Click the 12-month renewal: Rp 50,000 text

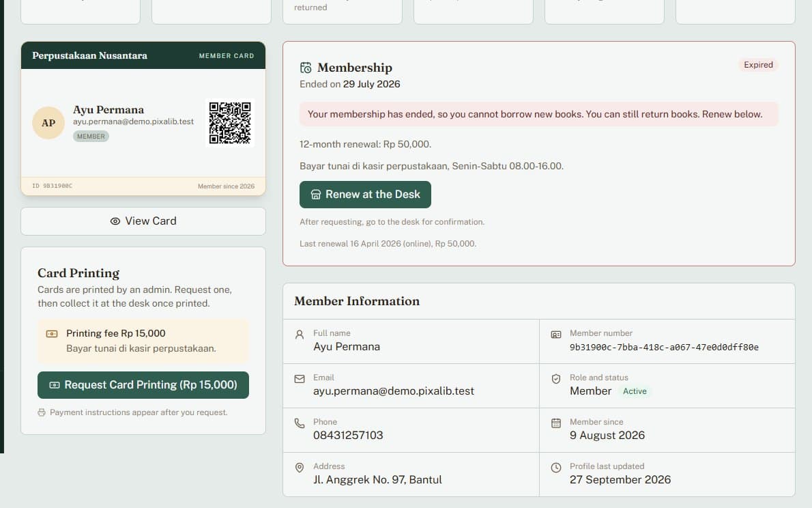[365, 144]
